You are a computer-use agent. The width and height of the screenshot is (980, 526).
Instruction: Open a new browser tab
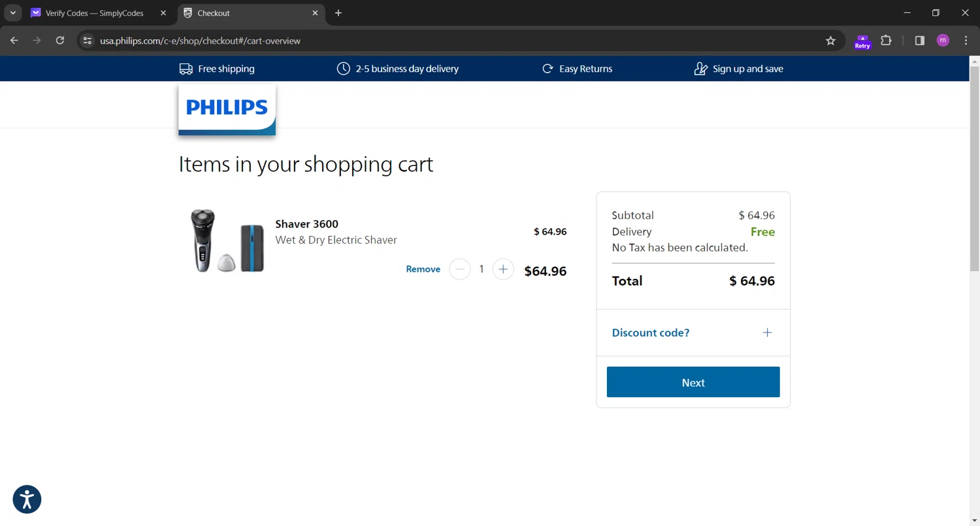(338, 13)
